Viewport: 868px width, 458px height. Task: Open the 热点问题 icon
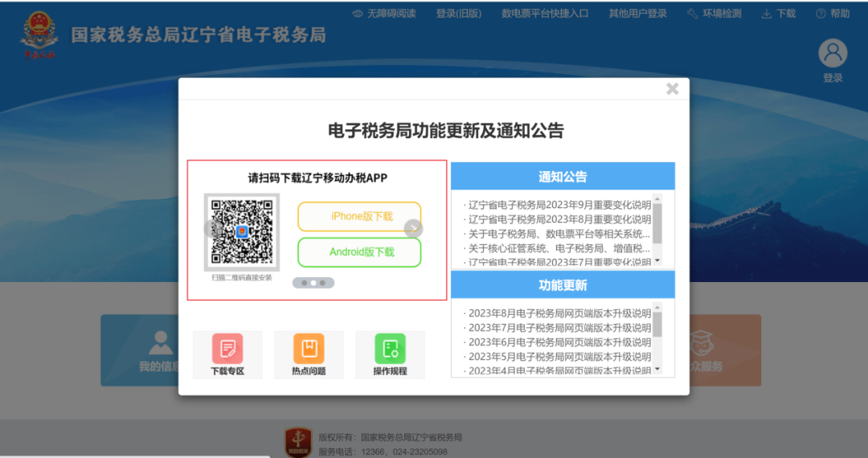point(309,350)
